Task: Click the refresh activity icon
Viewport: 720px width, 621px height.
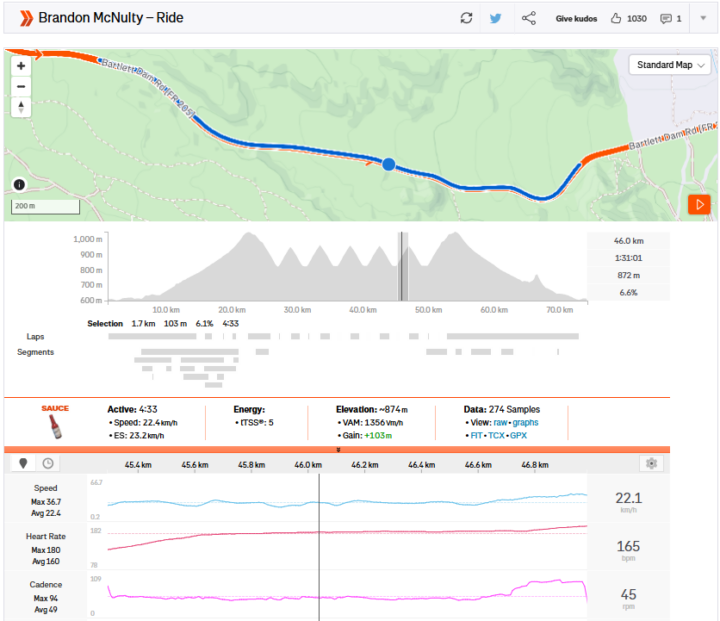Action: click(x=466, y=18)
